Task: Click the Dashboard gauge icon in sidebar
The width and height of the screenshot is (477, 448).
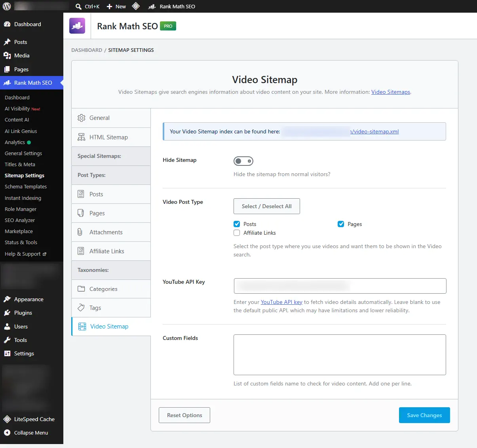Action: click(x=7, y=24)
